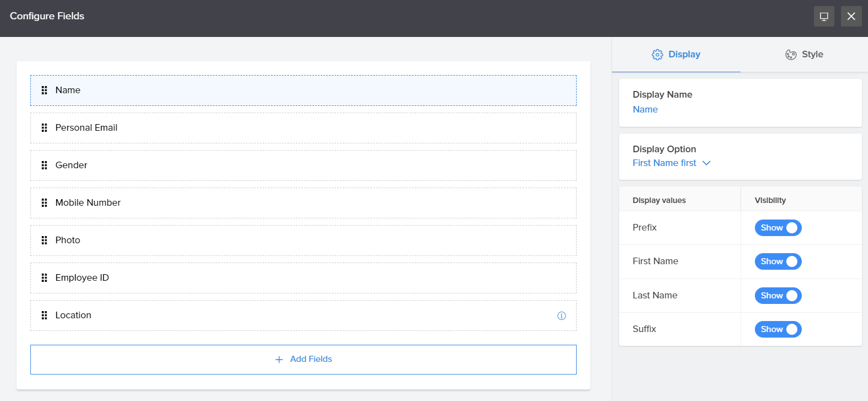
Task: Edit the Display Name value link
Action: pos(645,110)
